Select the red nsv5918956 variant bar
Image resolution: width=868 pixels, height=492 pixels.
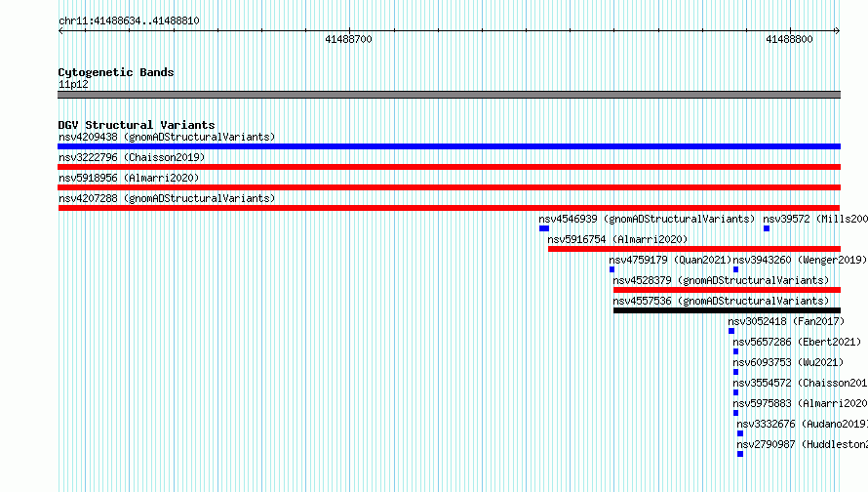[x=449, y=187]
